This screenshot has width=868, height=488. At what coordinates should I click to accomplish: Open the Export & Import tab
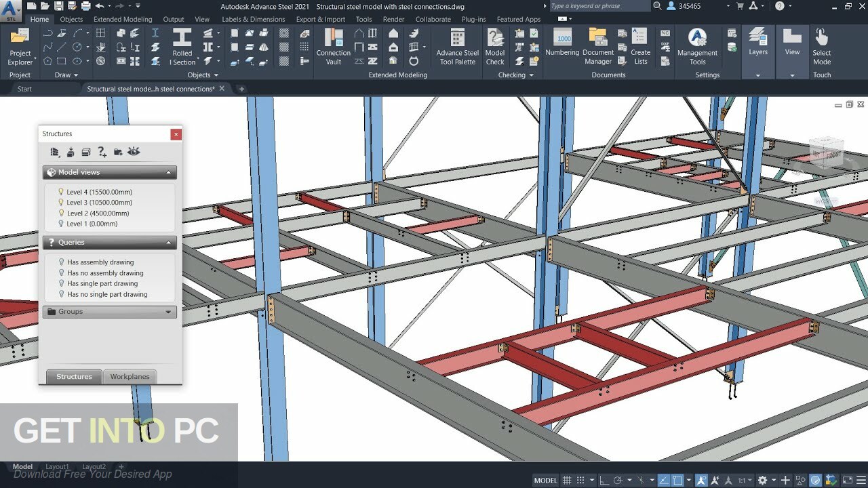click(x=320, y=20)
